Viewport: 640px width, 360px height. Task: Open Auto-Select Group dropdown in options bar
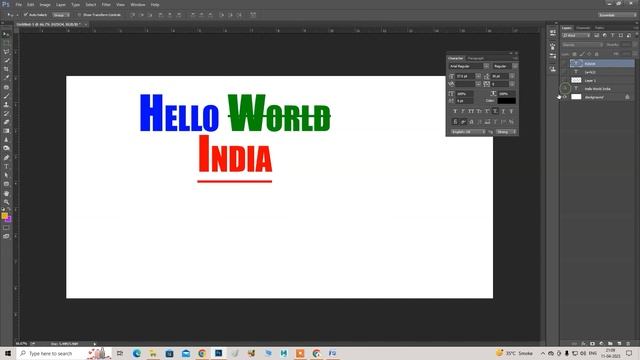[61, 15]
